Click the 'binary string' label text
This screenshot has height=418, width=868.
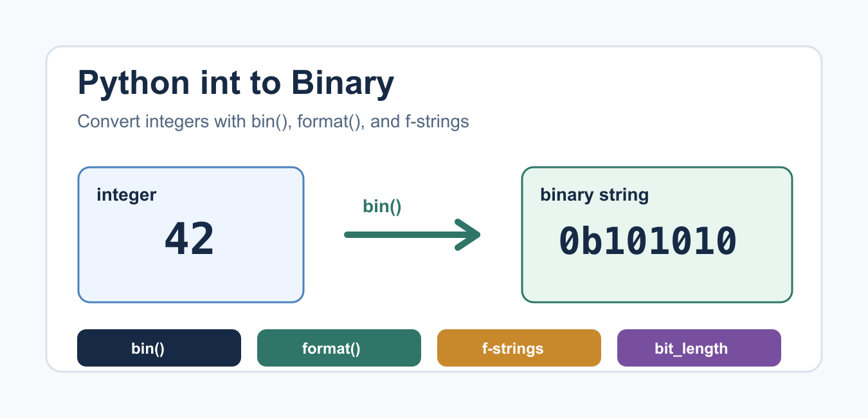coord(594,195)
